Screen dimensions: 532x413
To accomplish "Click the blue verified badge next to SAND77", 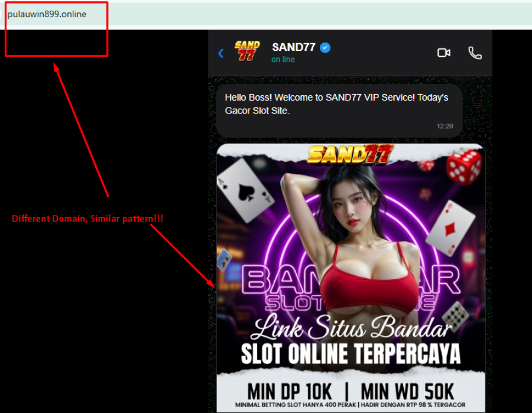I will coord(325,47).
